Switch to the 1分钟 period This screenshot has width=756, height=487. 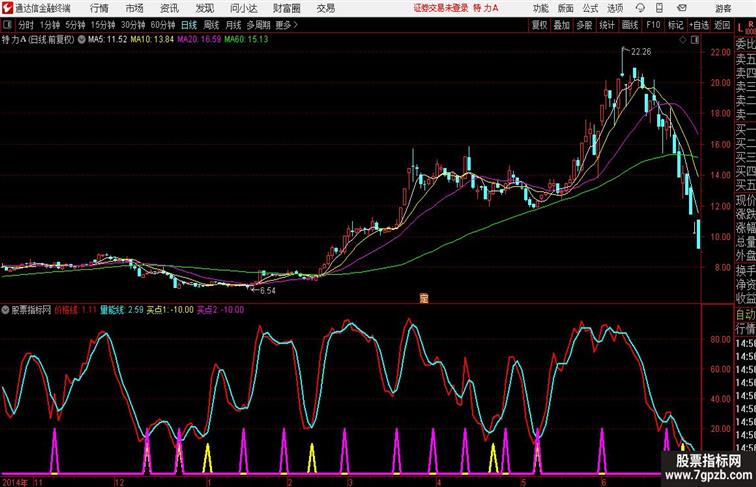[x=50, y=25]
